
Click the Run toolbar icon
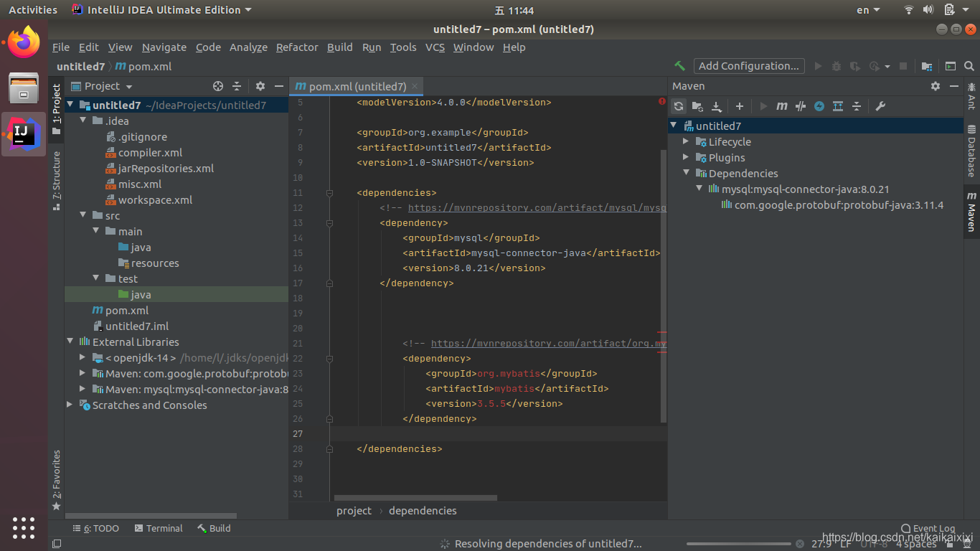(818, 66)
